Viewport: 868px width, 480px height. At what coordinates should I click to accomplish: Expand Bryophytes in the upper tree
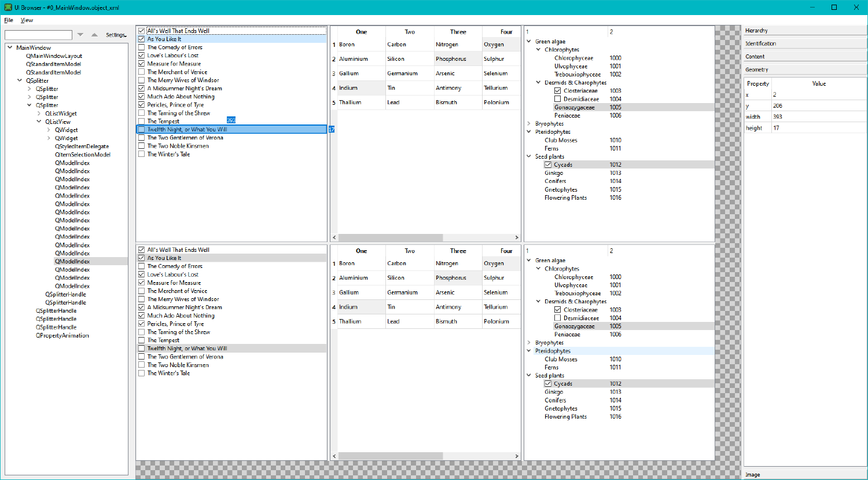(529, 124)
